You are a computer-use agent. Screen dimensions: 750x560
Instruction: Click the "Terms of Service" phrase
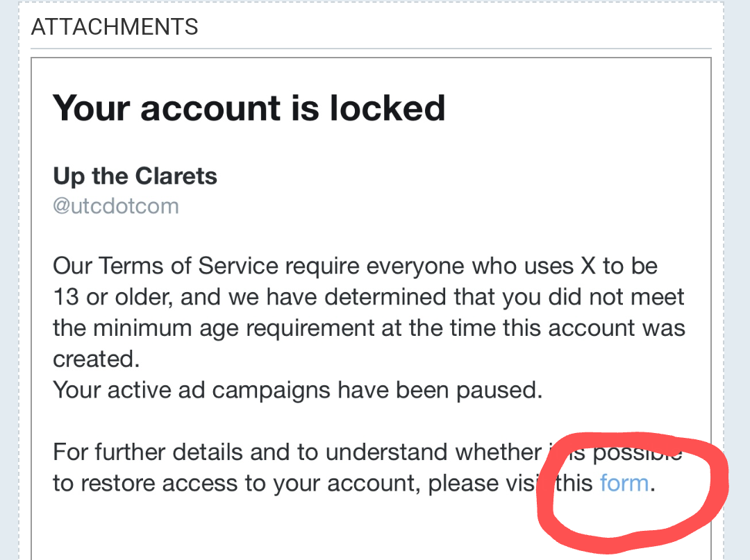187,266
